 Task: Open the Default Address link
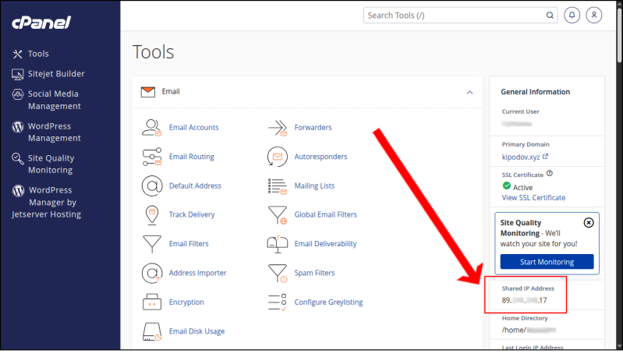tap(195, 186)
